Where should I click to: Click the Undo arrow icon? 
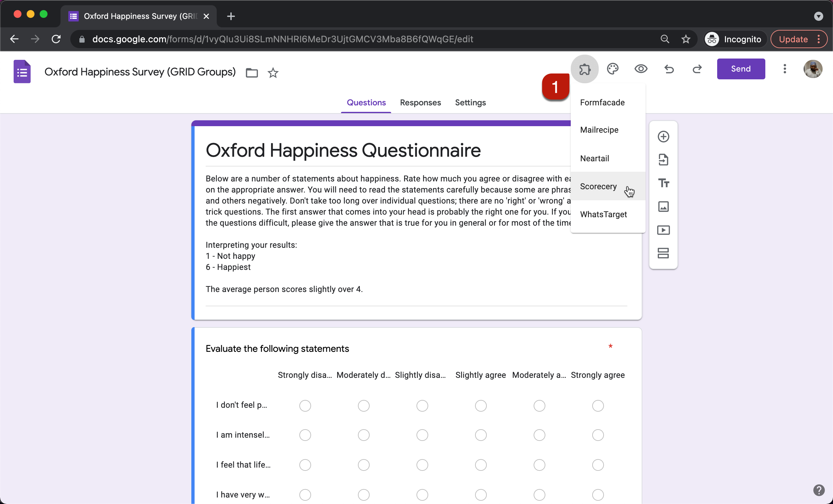coord(669,69)
